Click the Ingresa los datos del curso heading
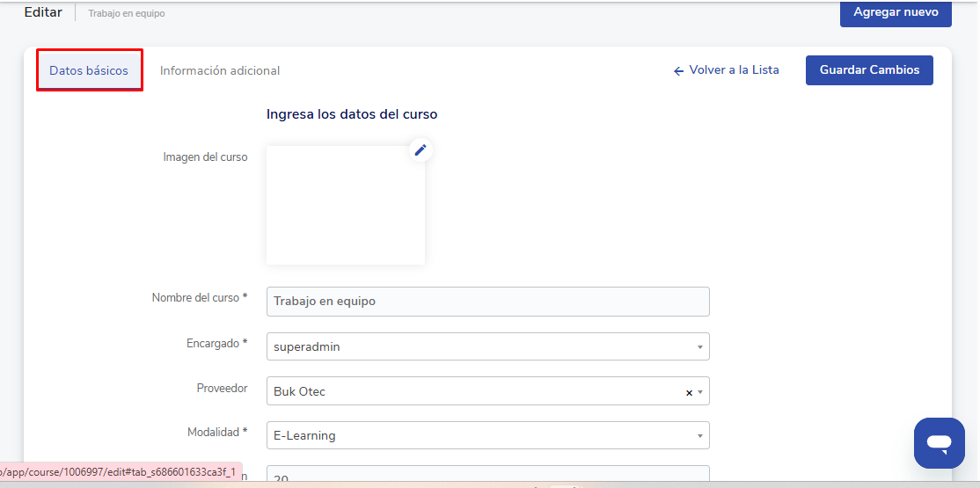Image resolution: width=980 pixels, height=488 pixels. [352, 114]
